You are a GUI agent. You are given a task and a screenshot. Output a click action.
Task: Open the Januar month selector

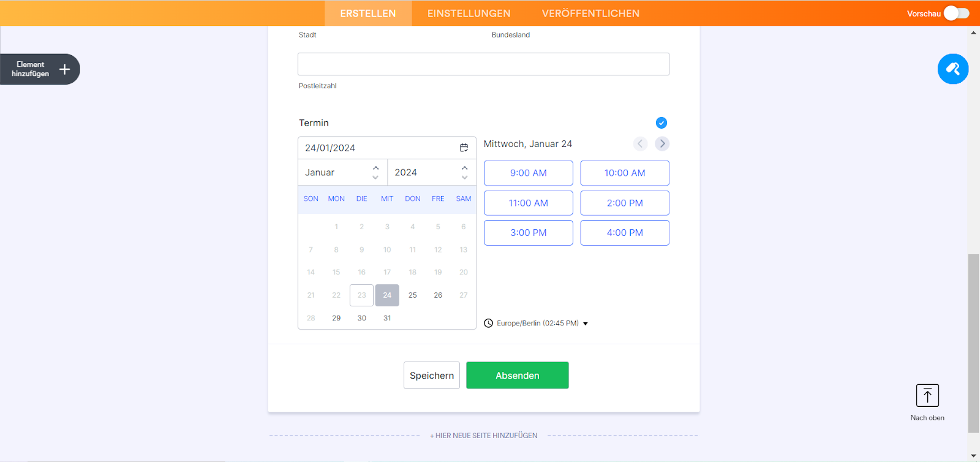pos(342,173)
